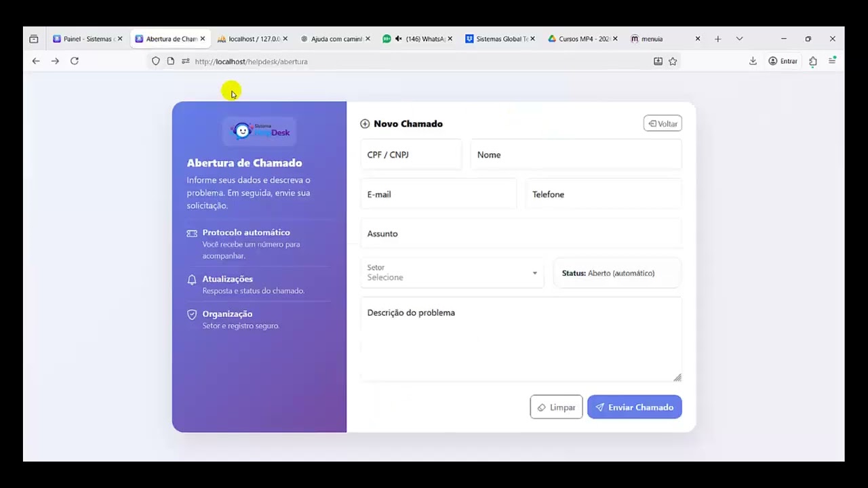The height and width of the screenshot is (488, 868).
Task: Focus the Nome input field
Action: 576,155
